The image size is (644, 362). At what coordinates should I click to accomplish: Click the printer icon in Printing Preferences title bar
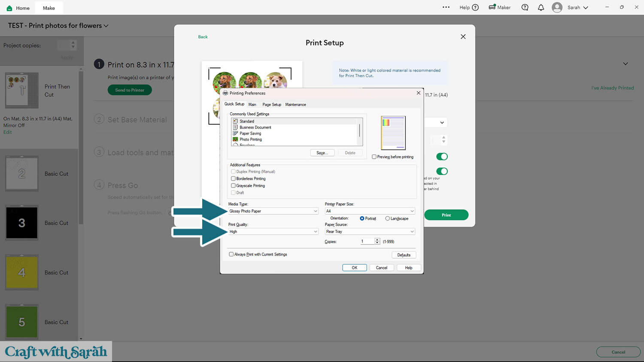tap(225, 93)
